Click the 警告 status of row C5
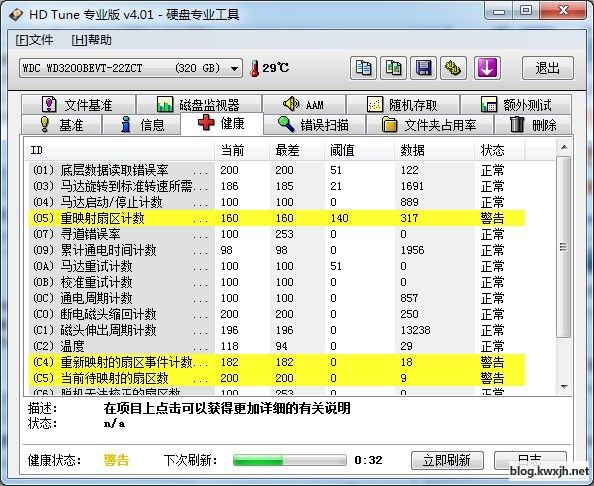The height and width of the screenshot is (486, 594). (492, 378)
